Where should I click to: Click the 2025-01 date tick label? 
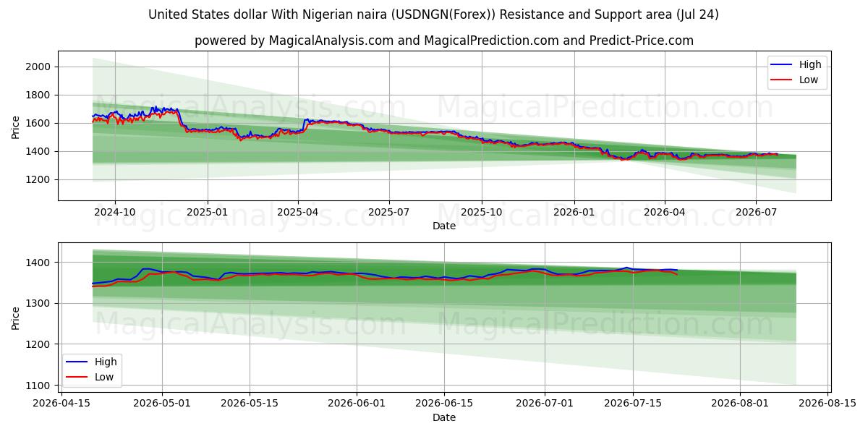(x=208, y=212)
